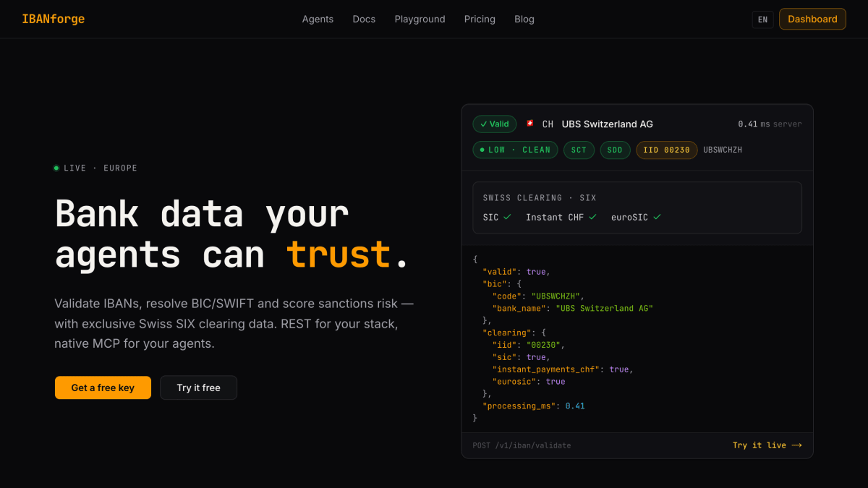Click the 0.41 ms server timing

point(770,124)
